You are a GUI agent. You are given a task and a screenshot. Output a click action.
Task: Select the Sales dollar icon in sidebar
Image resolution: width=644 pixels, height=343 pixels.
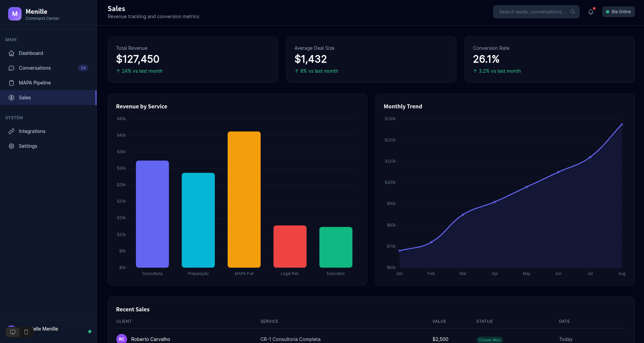click(x=11, y=98)
